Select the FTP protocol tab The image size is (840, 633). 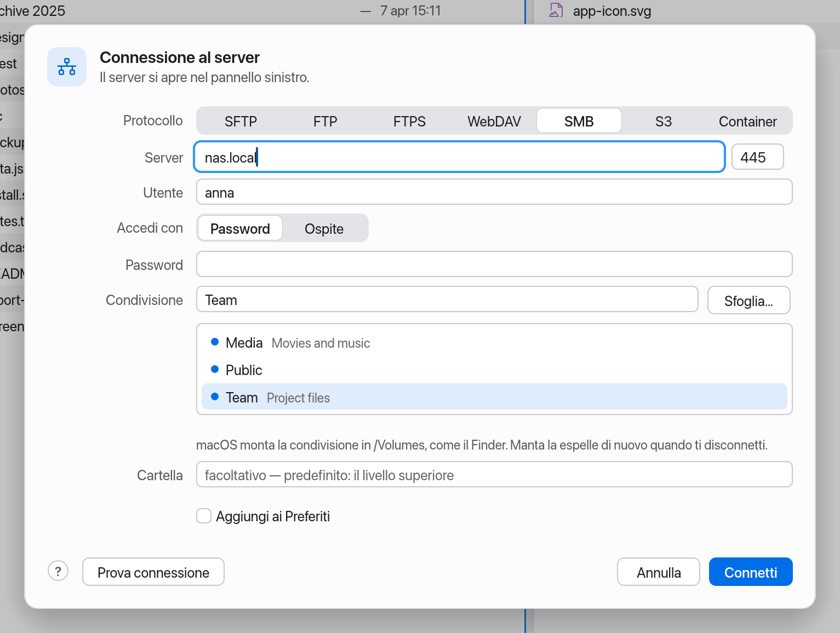click(325, 121)
